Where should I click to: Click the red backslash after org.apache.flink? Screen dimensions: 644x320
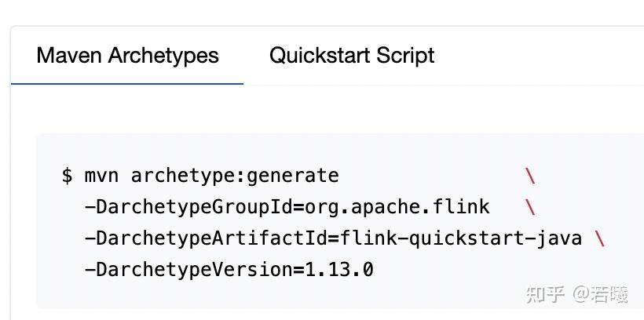pos(530,207)
